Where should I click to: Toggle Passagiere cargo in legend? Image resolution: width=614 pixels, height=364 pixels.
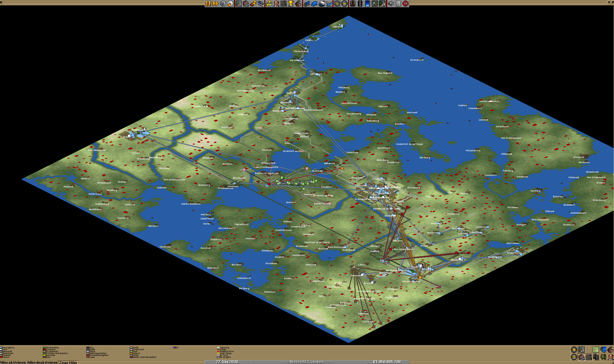coord(8,347)
